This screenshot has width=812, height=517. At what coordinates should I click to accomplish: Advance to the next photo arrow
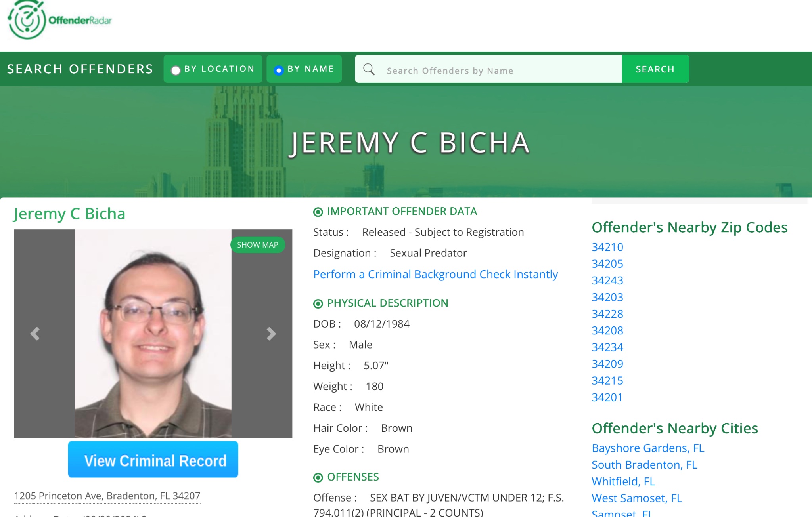click(271, 334)
